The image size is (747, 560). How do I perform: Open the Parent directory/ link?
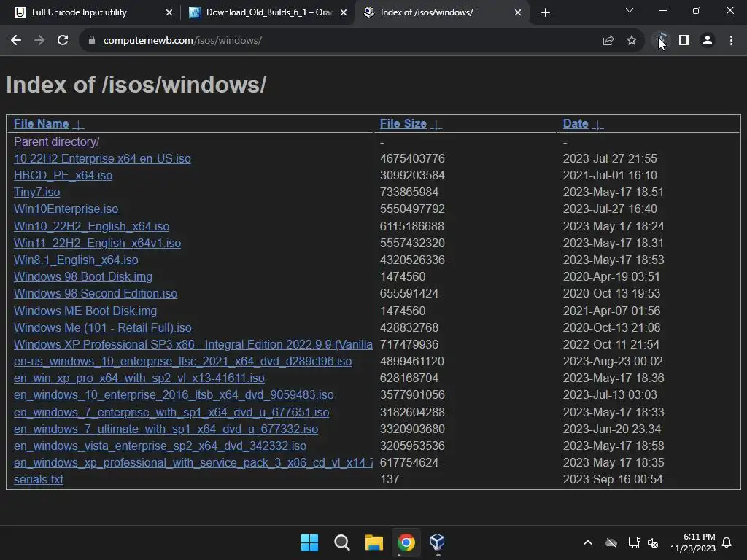click(57, 142)
